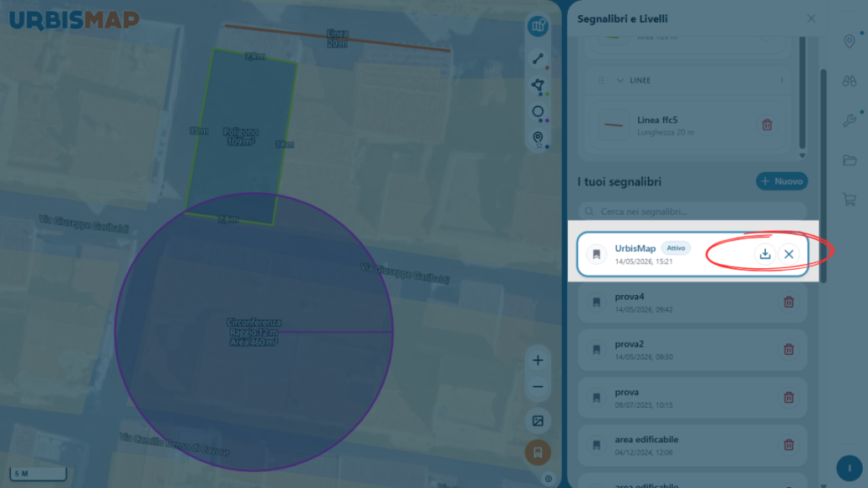Open the folder sidebar icon
This screenshot has height=488, width=868.
(x=849, y=160)
